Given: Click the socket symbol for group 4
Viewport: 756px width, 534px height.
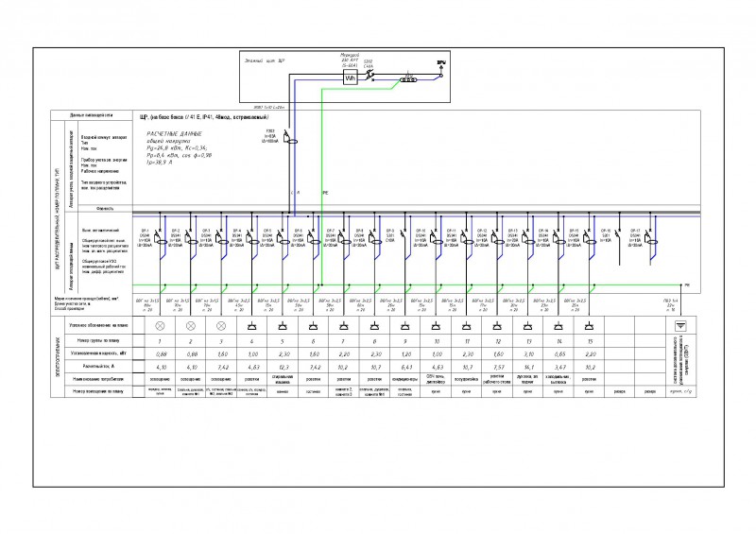Looking at the screenshot, I should coord(251,327).
